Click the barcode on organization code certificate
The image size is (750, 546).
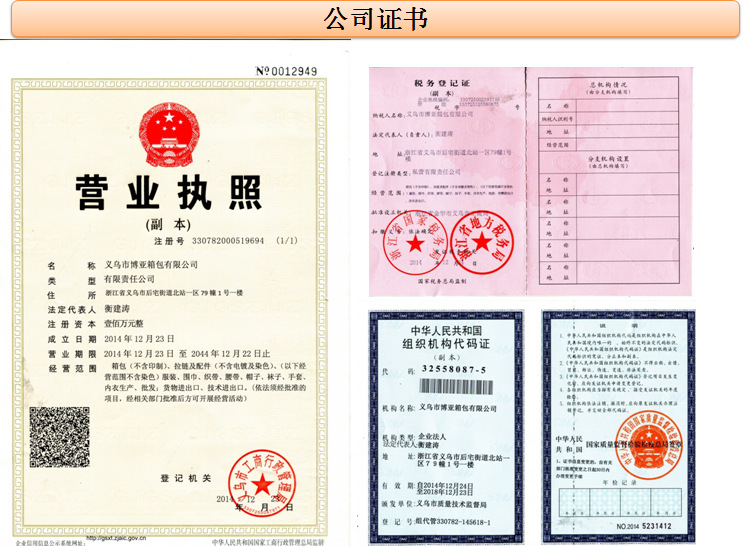[456, 387]
